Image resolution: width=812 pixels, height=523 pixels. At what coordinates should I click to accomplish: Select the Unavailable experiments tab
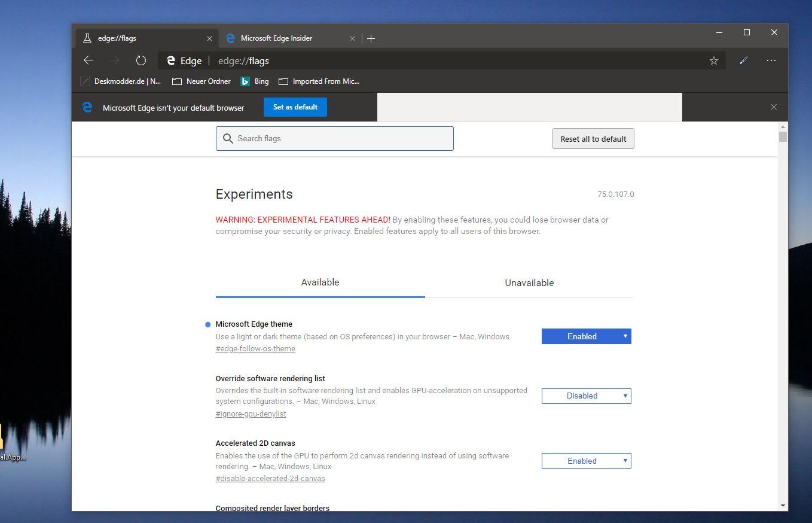tap(529, 282)
